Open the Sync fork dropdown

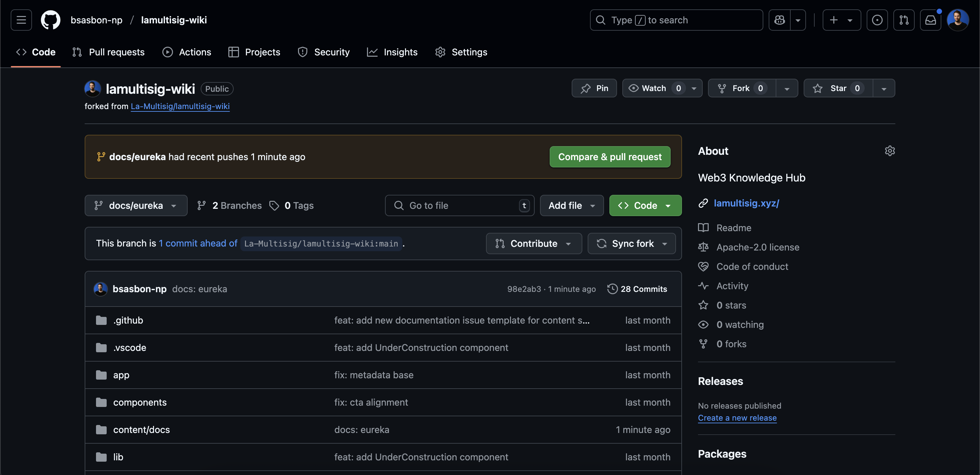pyautogui.click(x=632, y=244)
